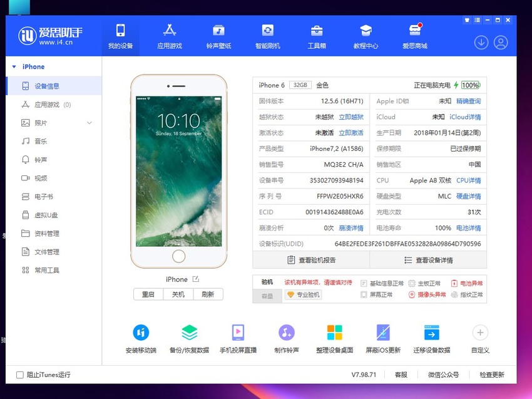Open 文件管理 in the sidebar
Screen dimensions: 532x399
(x=54, y=252)
